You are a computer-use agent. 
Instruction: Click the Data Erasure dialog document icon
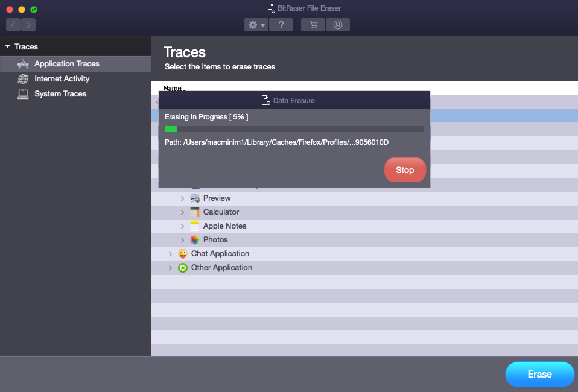(265, 100)
